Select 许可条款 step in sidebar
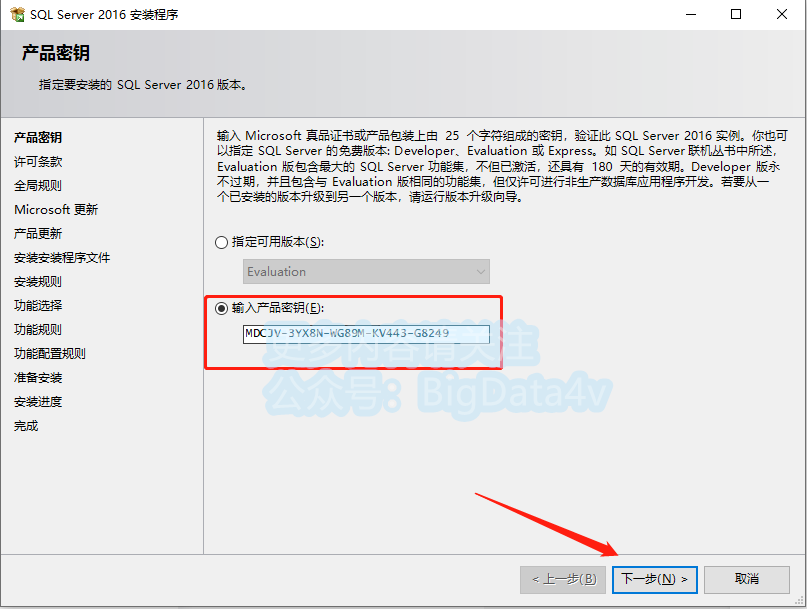The height and width of the screenshot is (609, 807). pos(38,162)
